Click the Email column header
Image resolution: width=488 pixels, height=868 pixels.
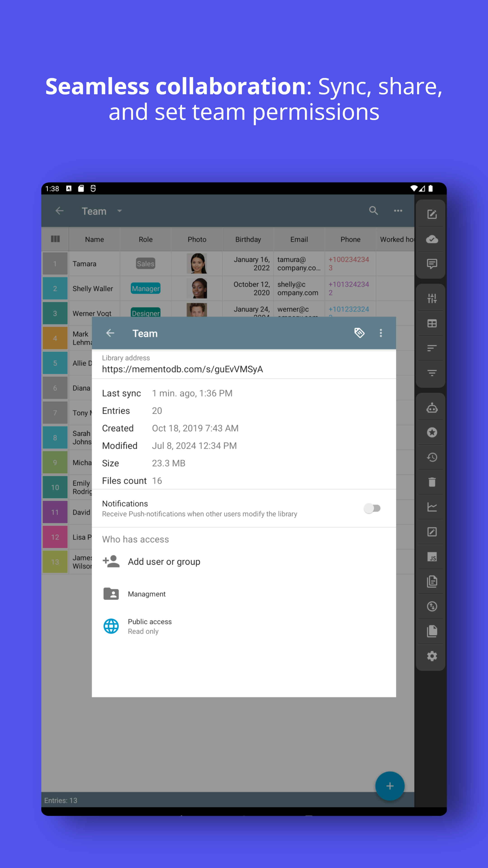pos(299,239)
